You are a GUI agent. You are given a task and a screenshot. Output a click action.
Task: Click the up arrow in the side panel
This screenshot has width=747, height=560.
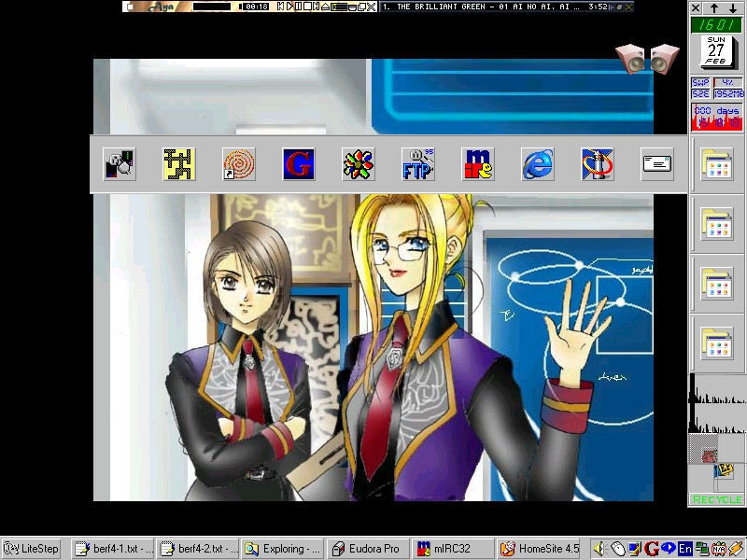(714, 8)
